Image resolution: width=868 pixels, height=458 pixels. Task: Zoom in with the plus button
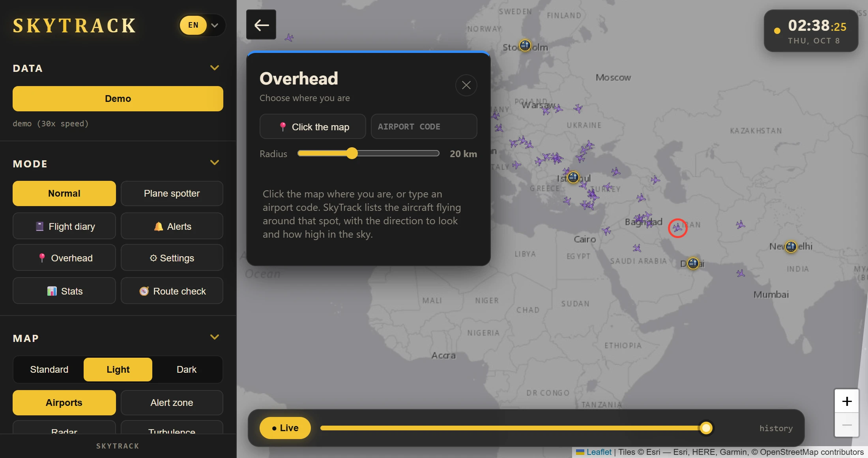(847, 401)
